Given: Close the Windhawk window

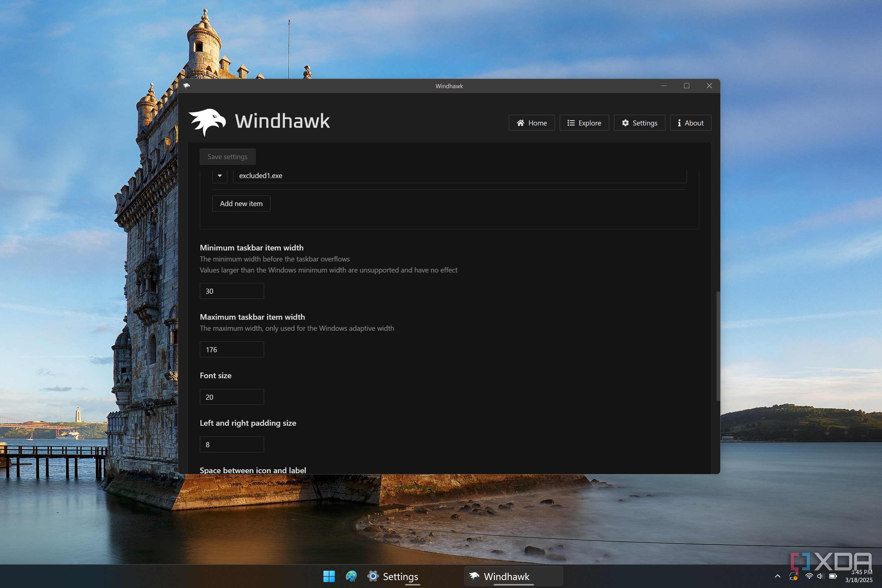Looking at the screenshot, I should [x=709, y=86].
